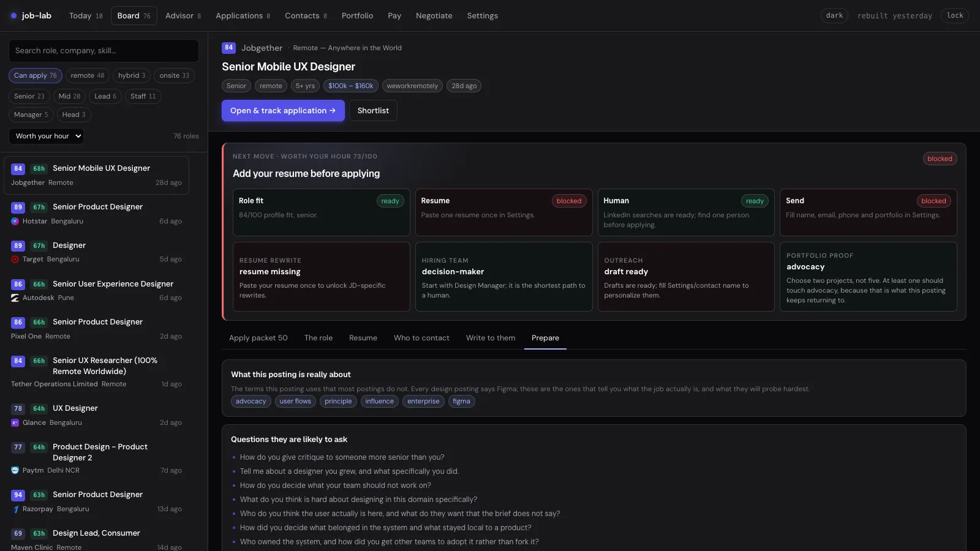The image size is (980, 551).
Task: Select Tether Senior UX Researcher listing
Action: pos(96,372)
